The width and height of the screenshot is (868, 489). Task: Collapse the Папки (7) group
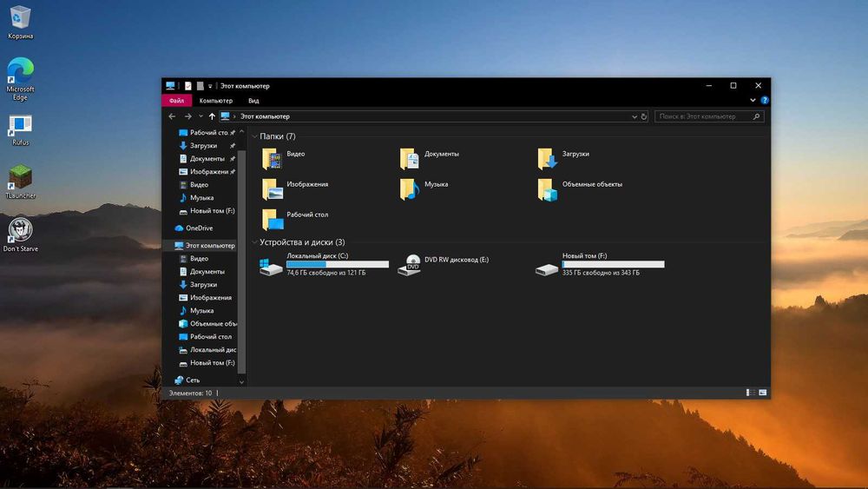[254, 136]
